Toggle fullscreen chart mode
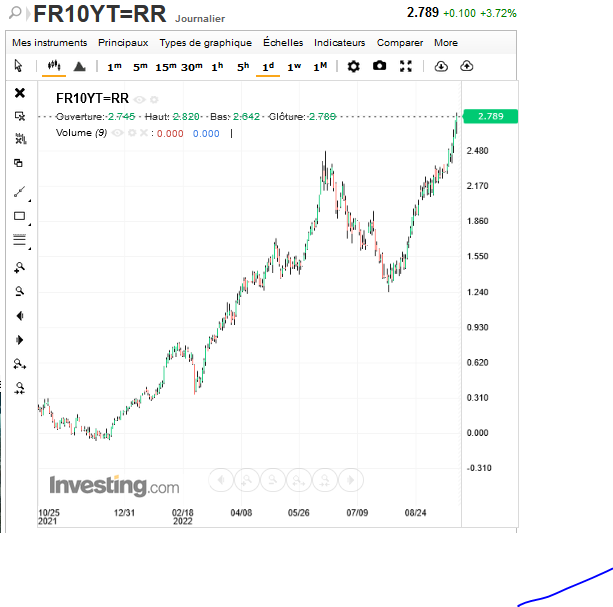 [x=406, y=66]
